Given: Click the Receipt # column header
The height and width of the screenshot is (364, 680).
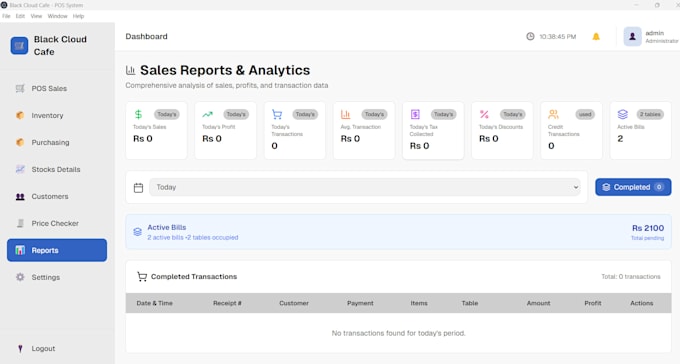Looking at the screenshot, I should pyautogui.click(x=227, y=303).
